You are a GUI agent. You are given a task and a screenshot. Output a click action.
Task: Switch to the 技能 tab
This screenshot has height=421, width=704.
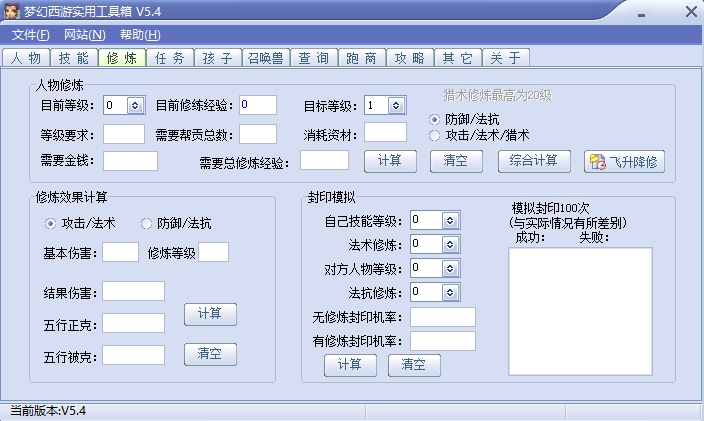coord(74,58)
